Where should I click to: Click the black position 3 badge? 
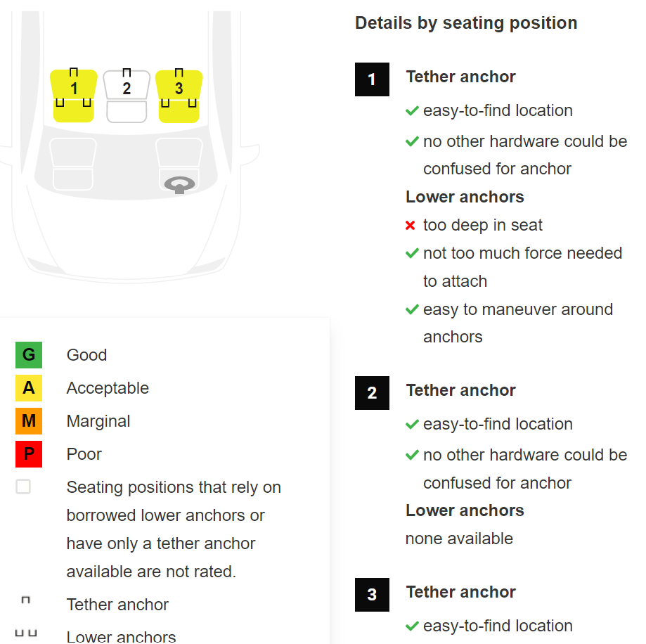(x=372, y=595)
